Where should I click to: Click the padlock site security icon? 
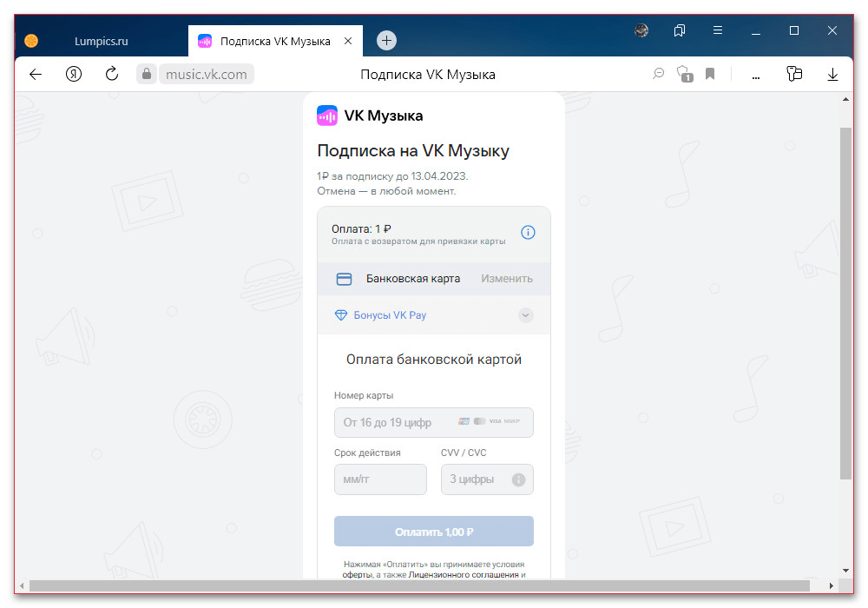(x=147, y=74)
